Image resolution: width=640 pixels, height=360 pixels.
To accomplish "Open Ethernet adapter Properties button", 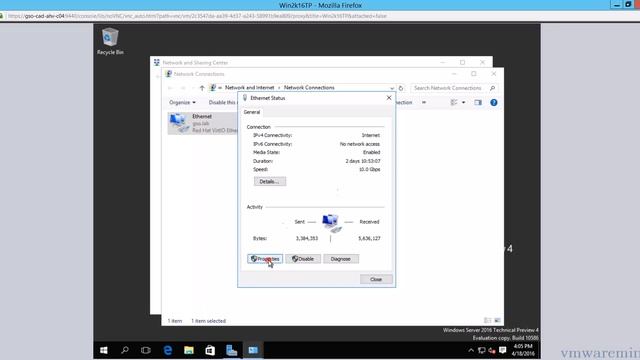I will (264, 259).
